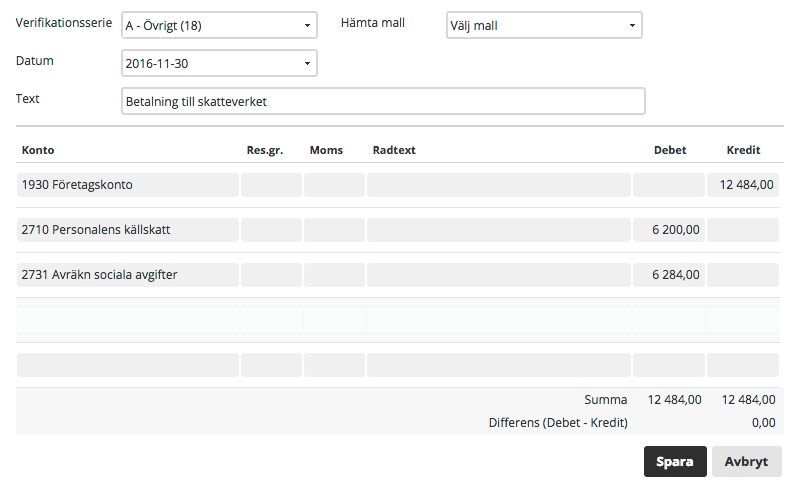Click the Betalning till skatteverket text field
This screenshot has height=487, width=792.
[383, 101]
